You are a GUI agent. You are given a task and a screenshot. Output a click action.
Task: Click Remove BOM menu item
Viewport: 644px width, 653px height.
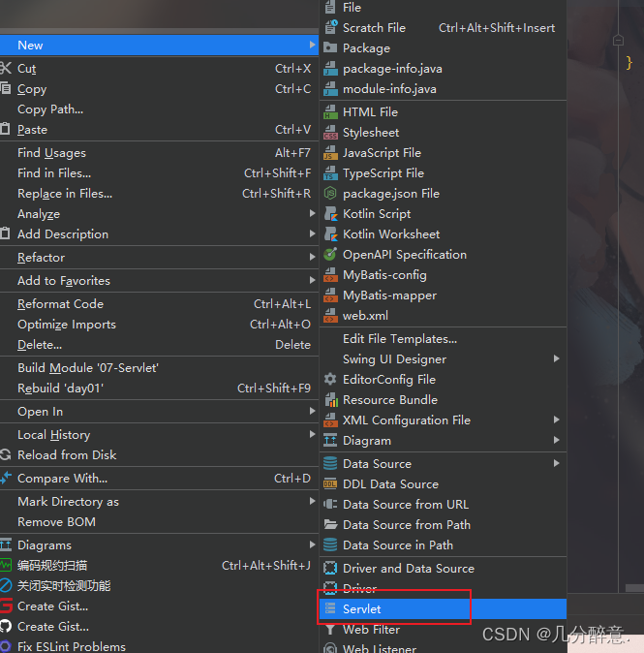tap(159, 522)
